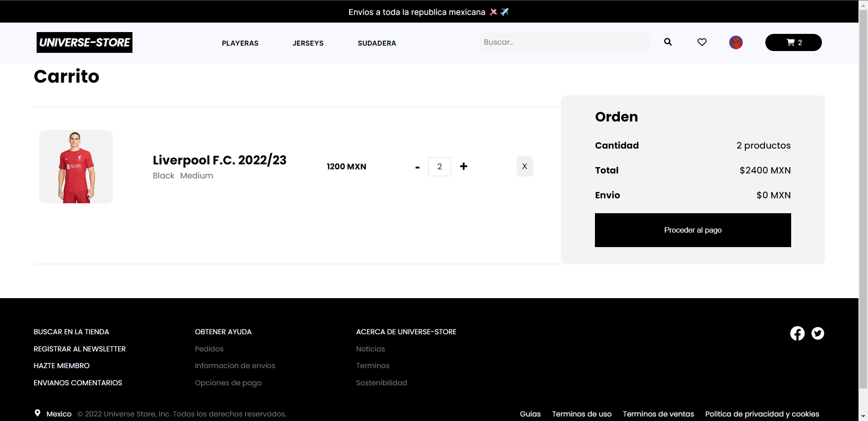Viewport: 868px width, 421px height.
Task: Open the JERSEYS menu
Action: [308, 43]
